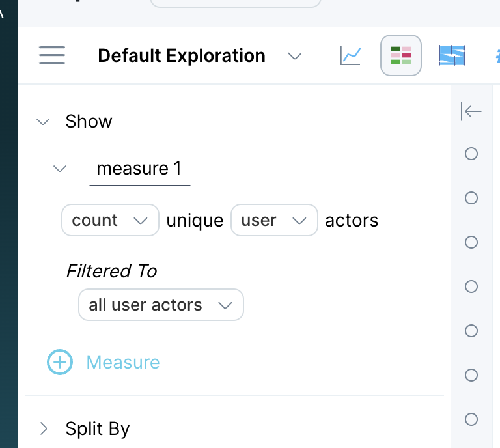Open the count aggregation dropdown
Screen dimensions: 500x448
click(110, 220)
